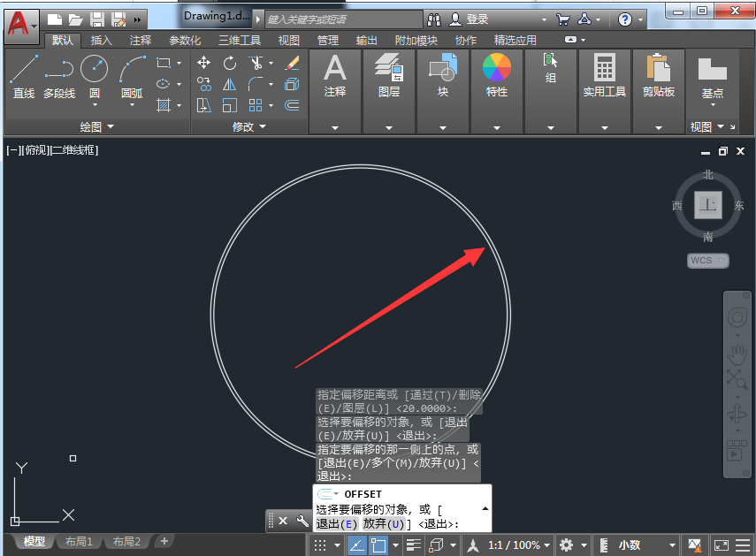
Task: Click the 退出(E) command option
Action: (x=337, y=523)
